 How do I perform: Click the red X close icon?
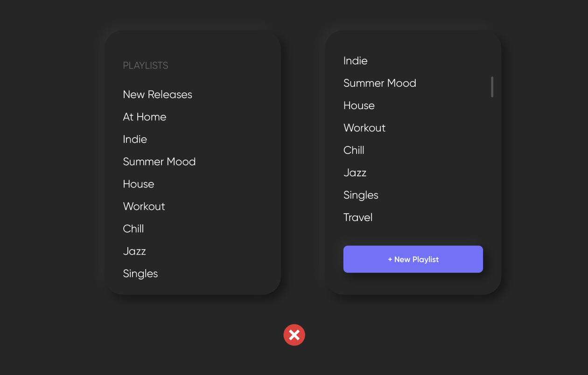click(294, 335)
